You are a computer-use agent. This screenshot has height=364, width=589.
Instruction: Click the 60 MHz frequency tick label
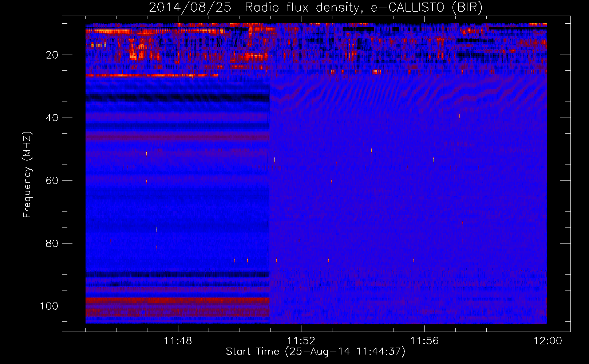pos(52,181)
